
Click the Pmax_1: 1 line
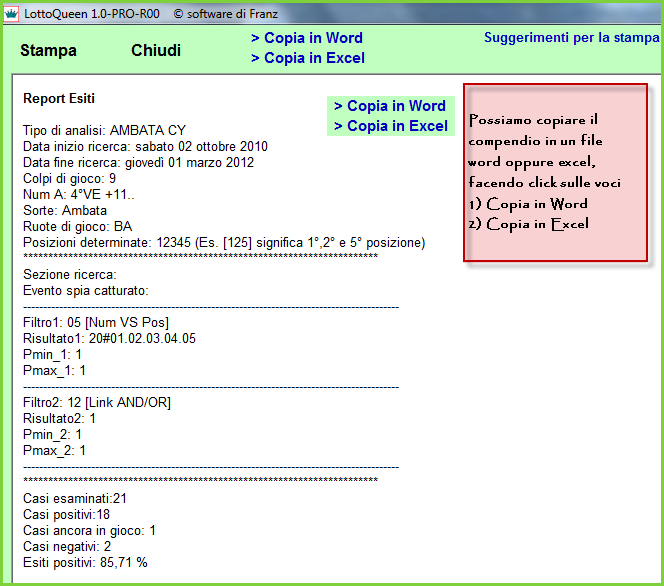point(54,371)
